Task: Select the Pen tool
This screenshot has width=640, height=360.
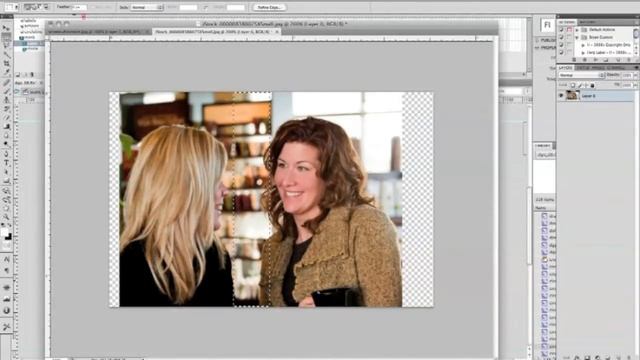Action: tap(6, 154)
